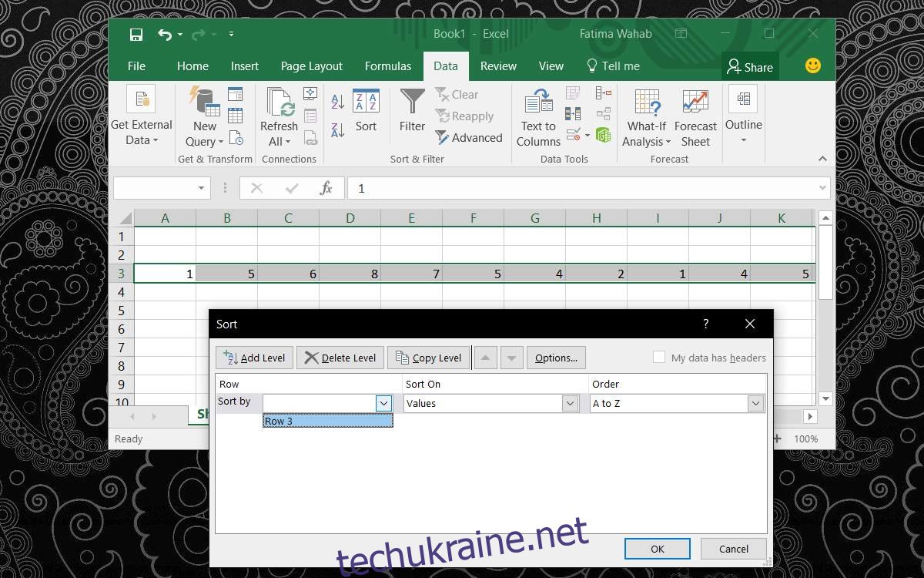Viewport: 924px width, 578px height.
Task: Collapse the ribbon with the chevron
Action: pyautogui.click(x=822, y=159)
